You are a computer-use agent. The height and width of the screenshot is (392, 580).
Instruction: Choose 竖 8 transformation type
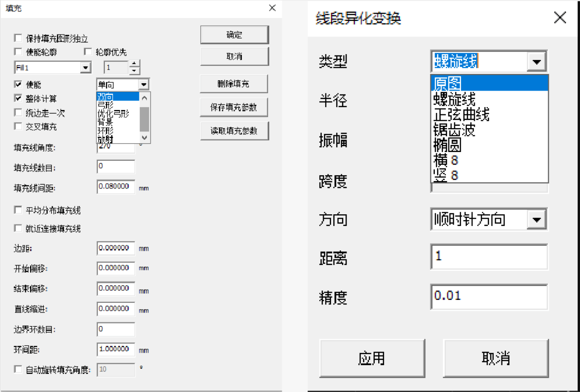[490, 175]
